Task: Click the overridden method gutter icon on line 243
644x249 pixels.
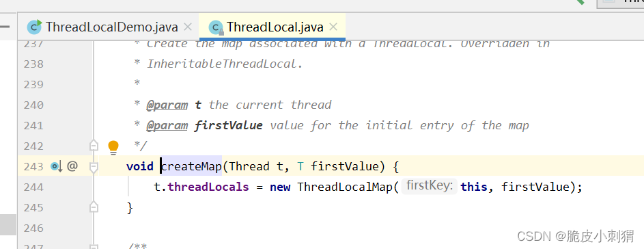Action: tap(56, 166)
